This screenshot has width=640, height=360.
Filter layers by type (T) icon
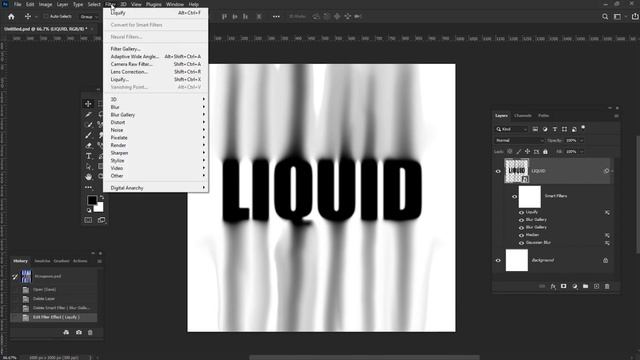[x=555, y=129]
